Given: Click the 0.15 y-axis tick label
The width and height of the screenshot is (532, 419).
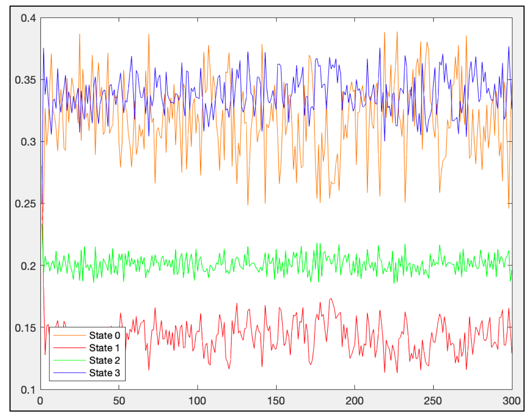Looking at the screenshot, I should 25,328.
